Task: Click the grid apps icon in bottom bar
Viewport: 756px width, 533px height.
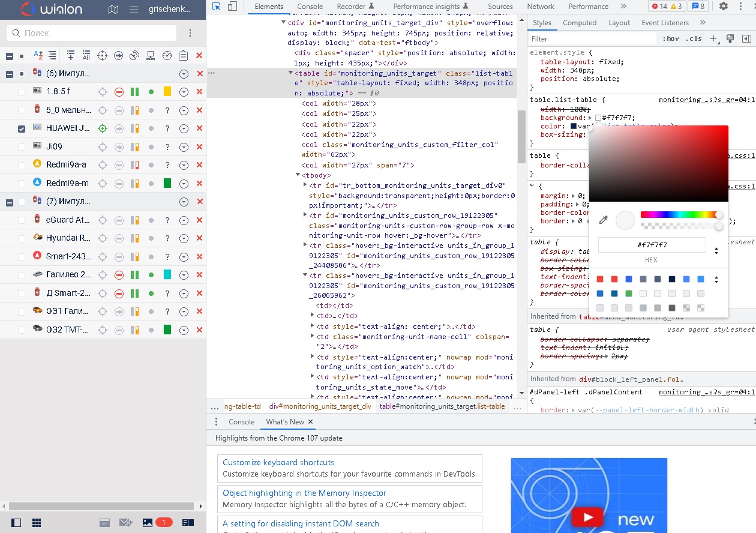Action: tap(37, 522)
